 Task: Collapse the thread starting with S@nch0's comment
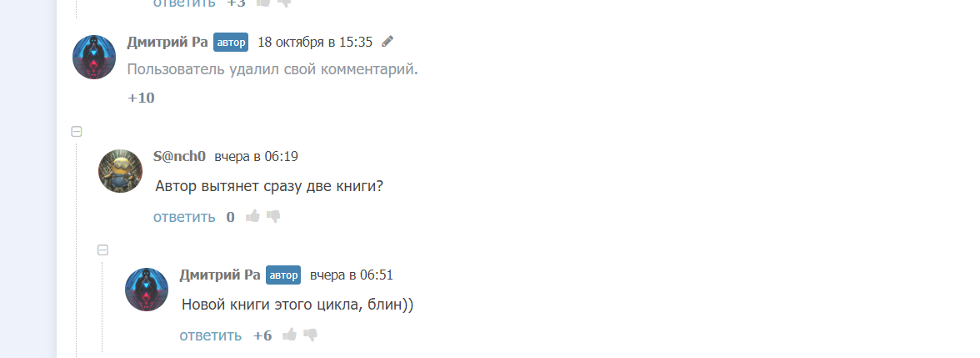coord(77,131)
